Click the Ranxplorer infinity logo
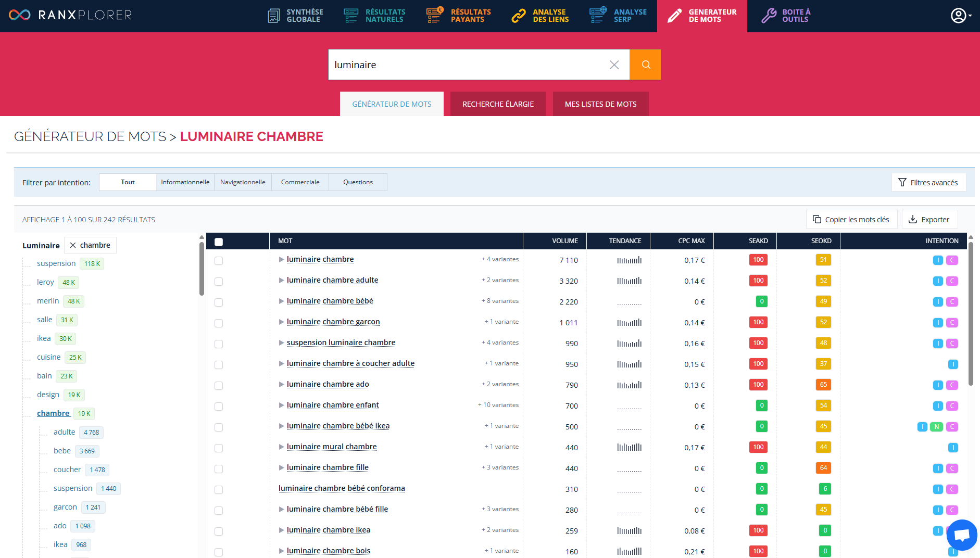The width and height of the screenshot is (980, 558). tap(20, 15)
